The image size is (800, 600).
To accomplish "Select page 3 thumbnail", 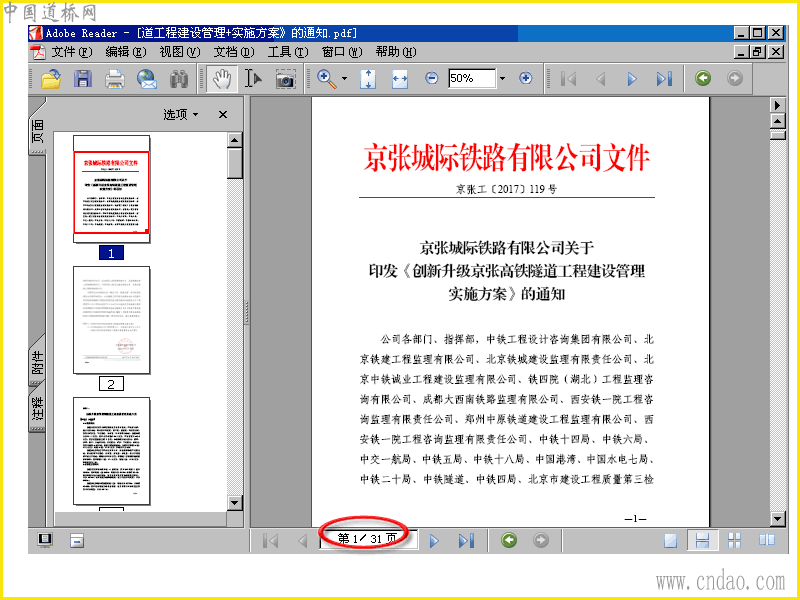I will coord(111,451).
